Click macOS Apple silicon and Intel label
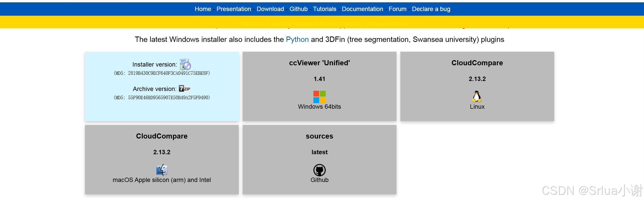This screenshot has height=201, width=644. coord(162,180)
